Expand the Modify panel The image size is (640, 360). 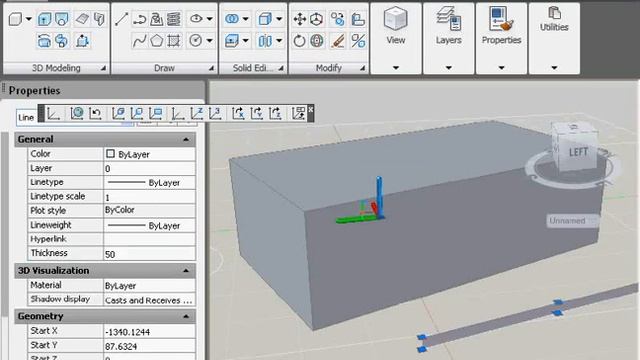click(x=362, y=68)
